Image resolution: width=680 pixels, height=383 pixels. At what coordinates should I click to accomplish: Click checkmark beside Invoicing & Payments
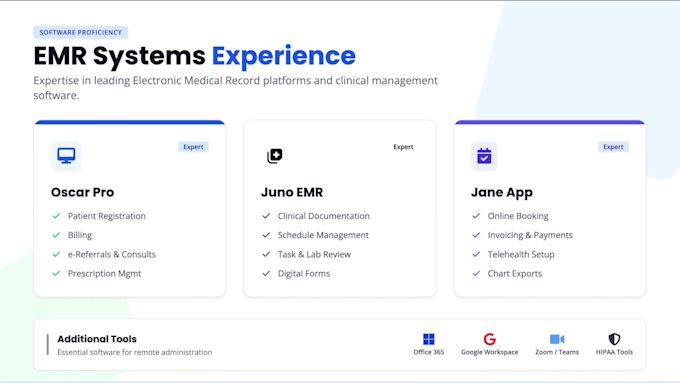476,235
